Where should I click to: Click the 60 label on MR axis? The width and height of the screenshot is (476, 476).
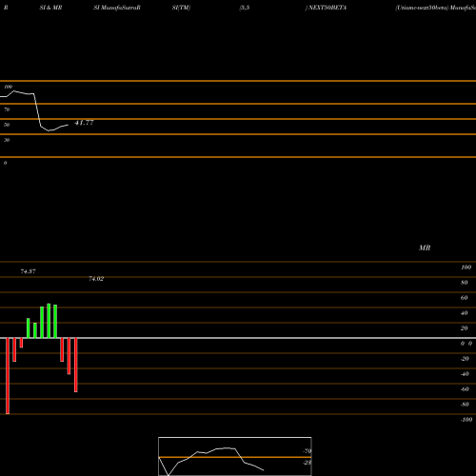[x=464, y=298]
